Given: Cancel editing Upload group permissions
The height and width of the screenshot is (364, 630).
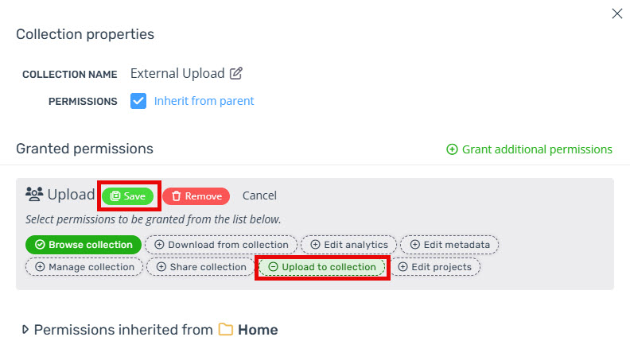Looking at the screenshot, I should pyautogui.click(x=259, y=196).
